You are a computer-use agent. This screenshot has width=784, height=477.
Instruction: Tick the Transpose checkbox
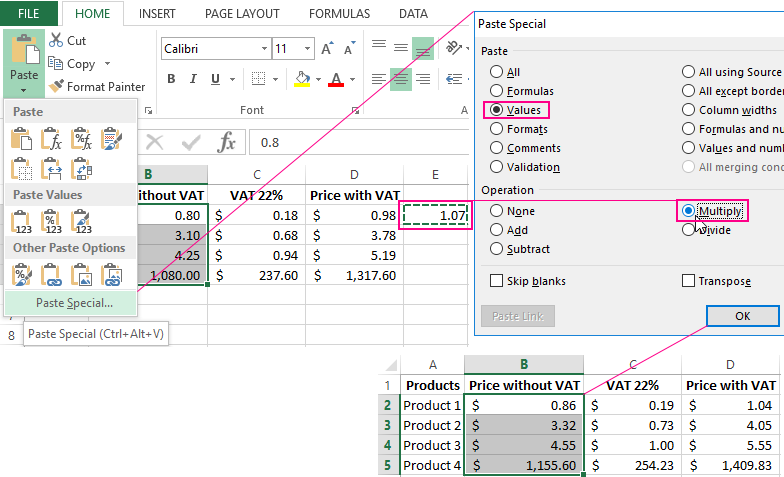click(x=688, y=282)
